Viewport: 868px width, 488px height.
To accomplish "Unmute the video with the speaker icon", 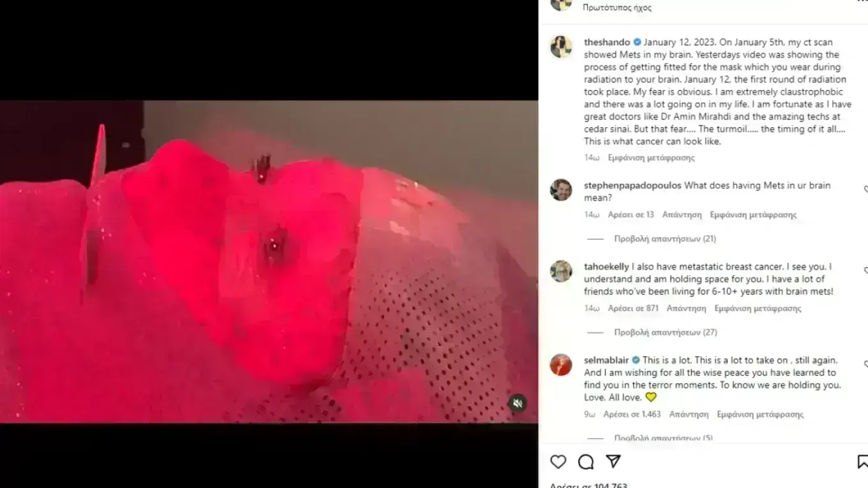I will point(518,403).
